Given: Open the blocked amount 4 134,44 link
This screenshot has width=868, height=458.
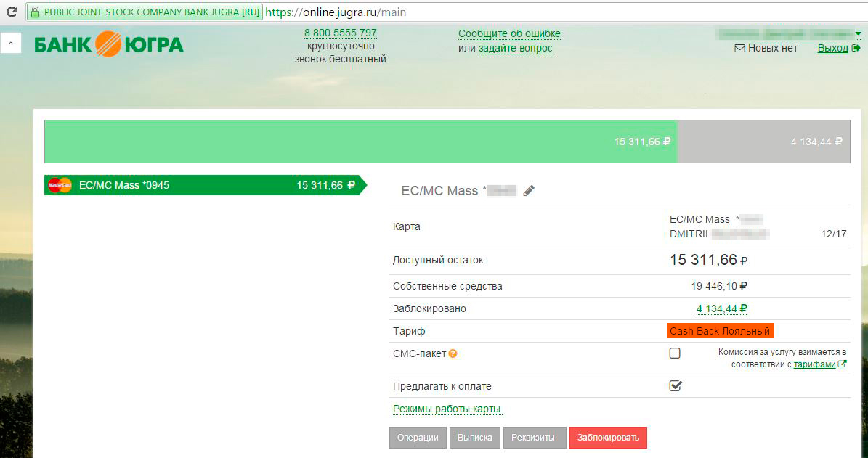Looking at the screenshot, I should coord(721,308).
